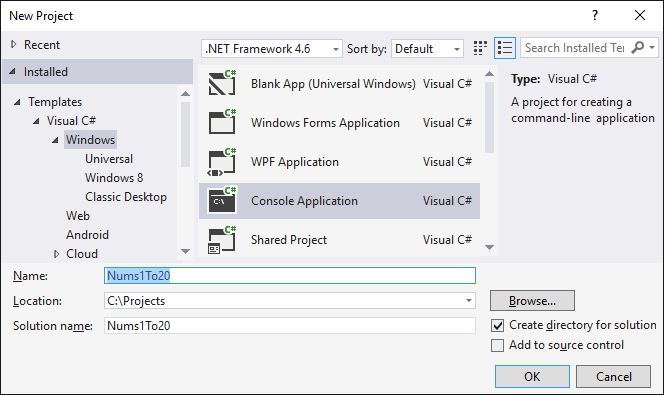Click the template tree scrollbar thumb

(185, 134)
